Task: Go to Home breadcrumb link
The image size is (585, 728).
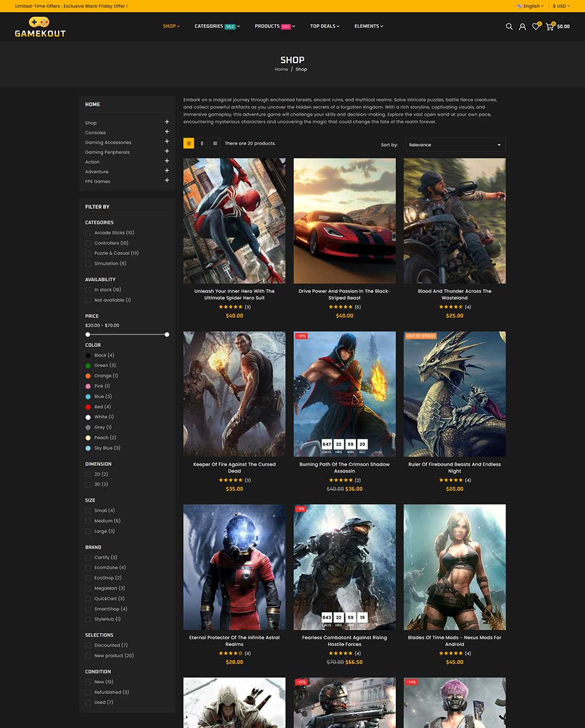Action: (x=281, y=69)
